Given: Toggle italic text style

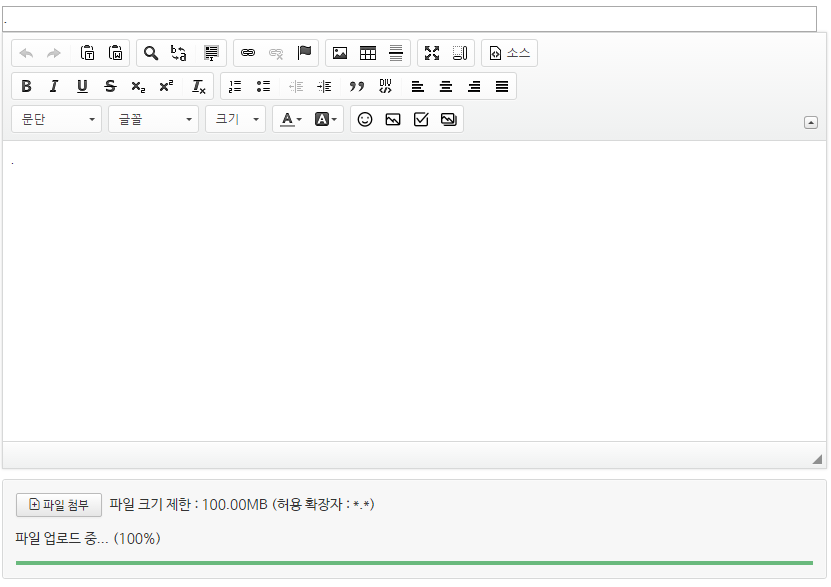Looking at the screenshot, I should tap(54, 86).
